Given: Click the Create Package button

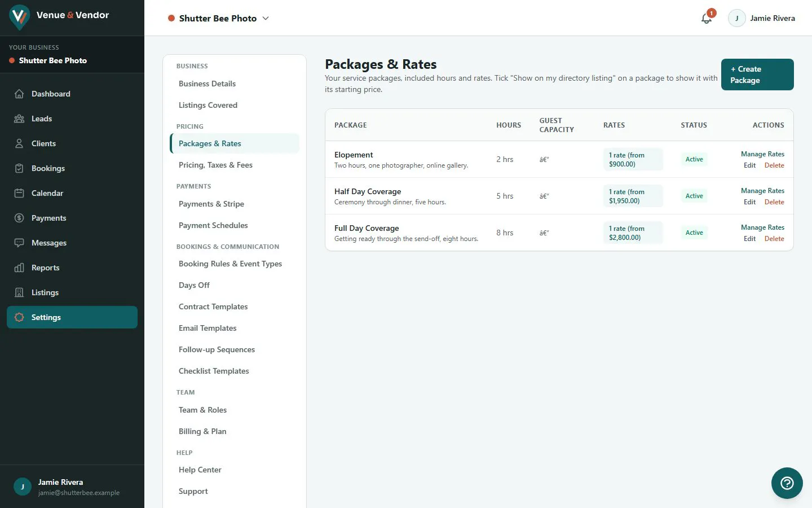Looking at the screenshot, I should 757,75.
